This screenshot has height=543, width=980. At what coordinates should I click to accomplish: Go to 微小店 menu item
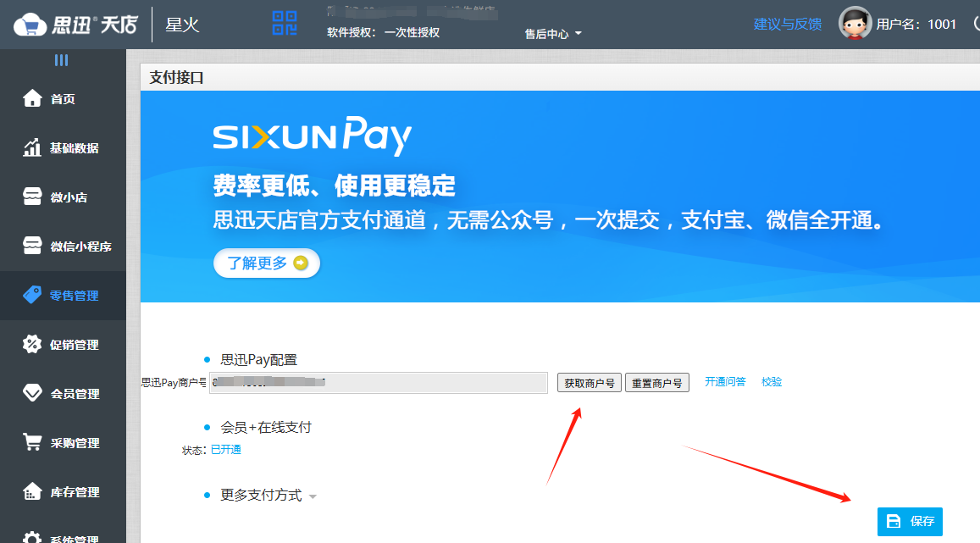click(64, 197)
